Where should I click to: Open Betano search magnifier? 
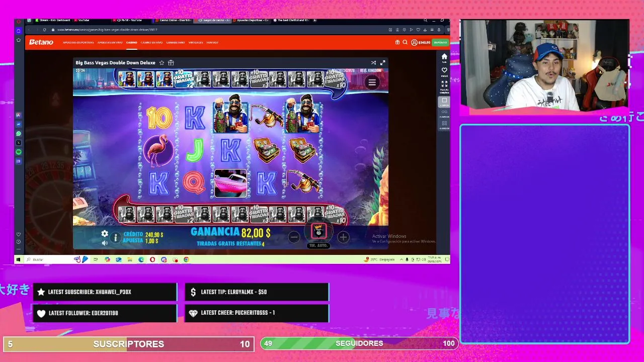point(405,42)
